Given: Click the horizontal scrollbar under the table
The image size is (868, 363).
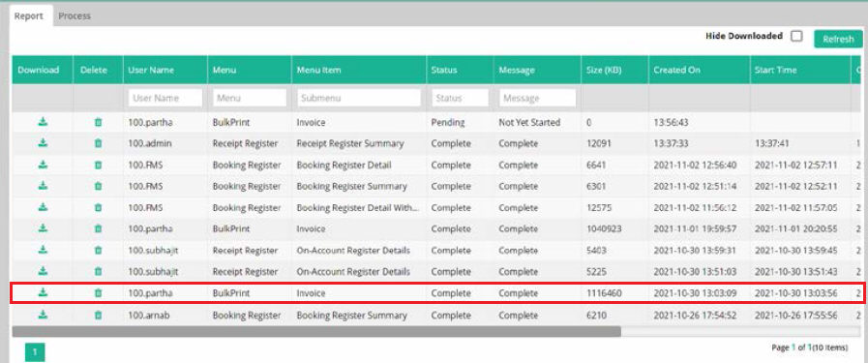Looking at the screenshot, I should click(x=316, y=331).
